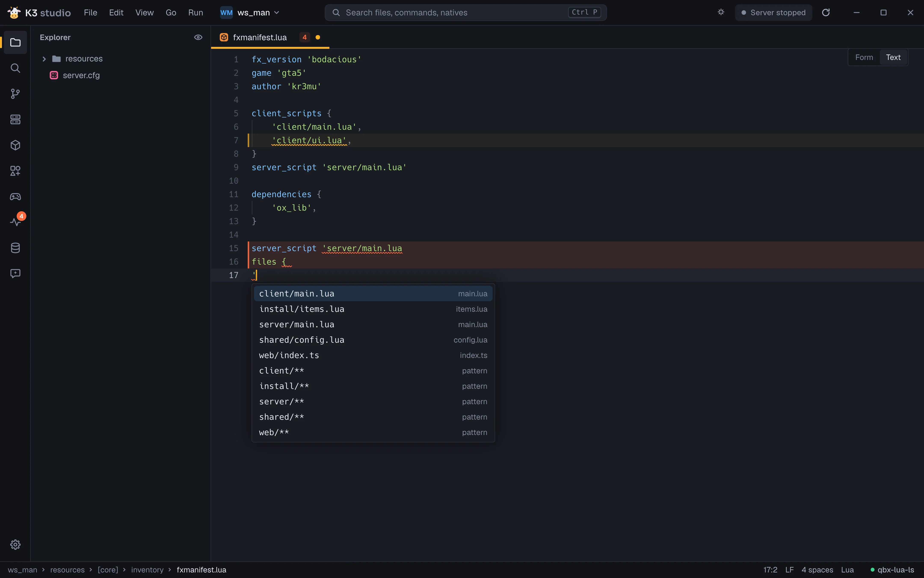Click the search magnifier icon in the search field
The height and width of the screenshot is (578, 924).
[x=336, y=13]
